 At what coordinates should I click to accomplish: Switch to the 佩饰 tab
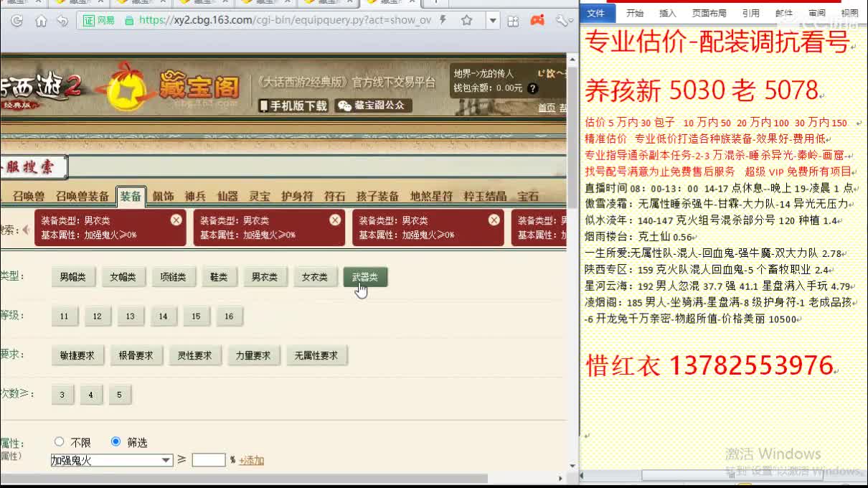point(163,196)
